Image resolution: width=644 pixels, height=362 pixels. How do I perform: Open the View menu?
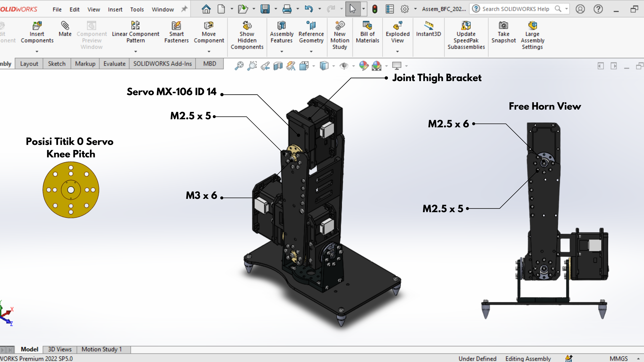pyautogui.click(x=94, y=10)
